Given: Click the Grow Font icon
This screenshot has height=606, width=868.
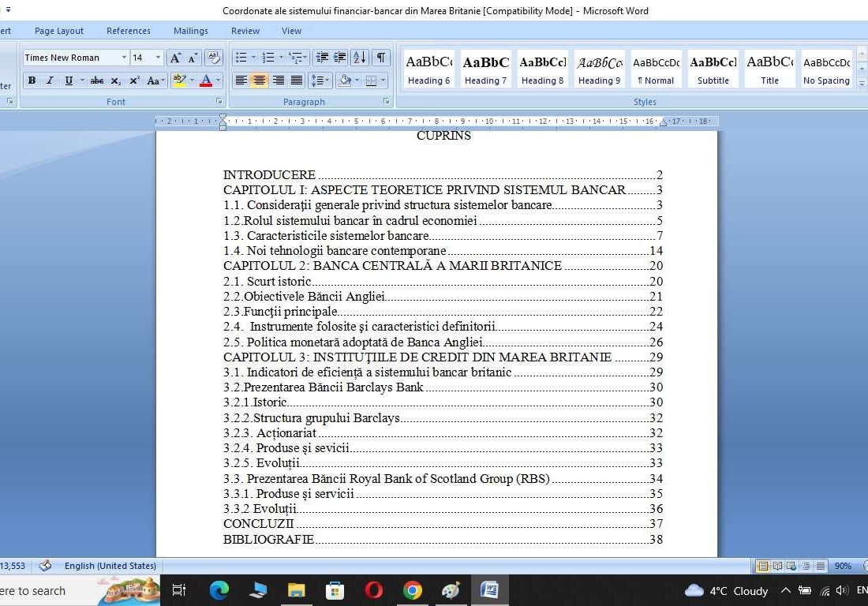Looking at the screenshot, I should click(175, 58).
